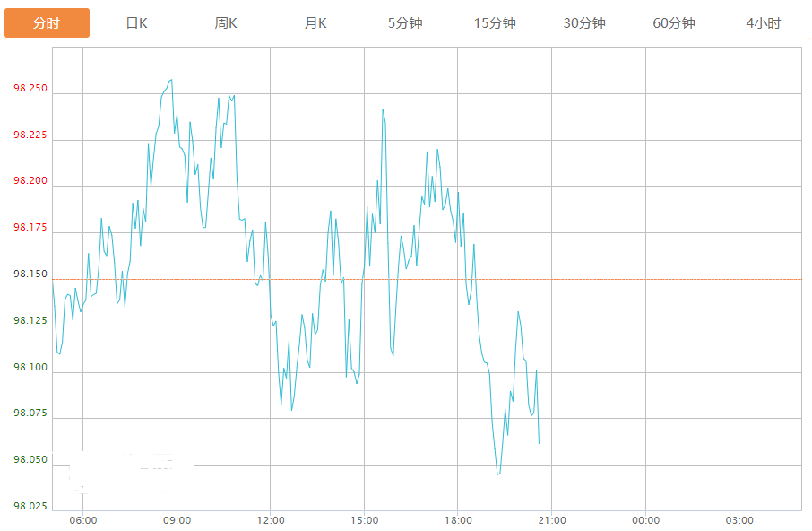Click the last plotted point of the price line

click(x=539, y=443)
